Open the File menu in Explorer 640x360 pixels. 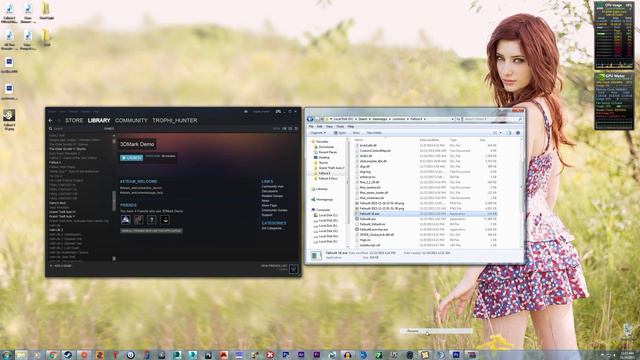coord(311,127)
